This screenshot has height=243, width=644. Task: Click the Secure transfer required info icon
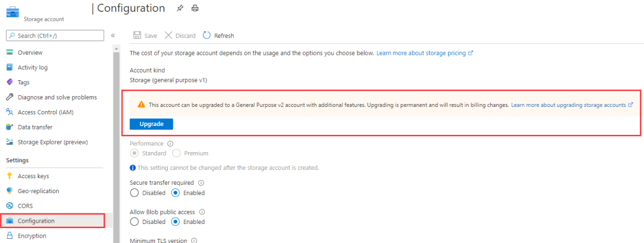pyautogui.click(x=201, y=183)
